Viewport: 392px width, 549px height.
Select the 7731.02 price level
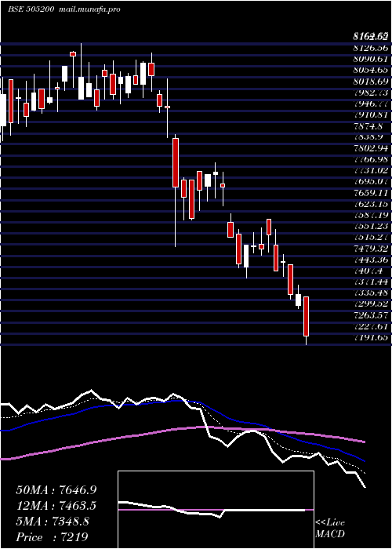[x=370, y=170]
